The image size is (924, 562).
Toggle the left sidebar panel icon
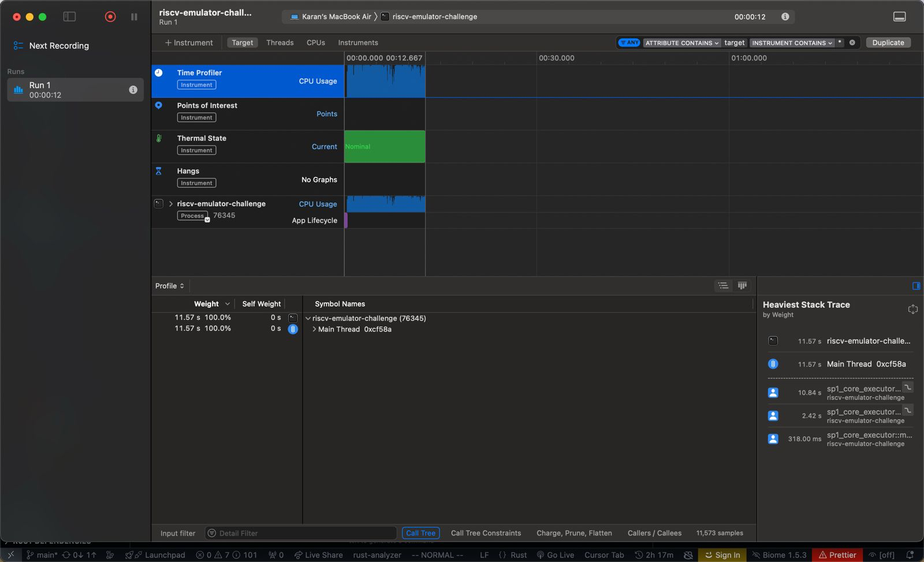(69, 17)
